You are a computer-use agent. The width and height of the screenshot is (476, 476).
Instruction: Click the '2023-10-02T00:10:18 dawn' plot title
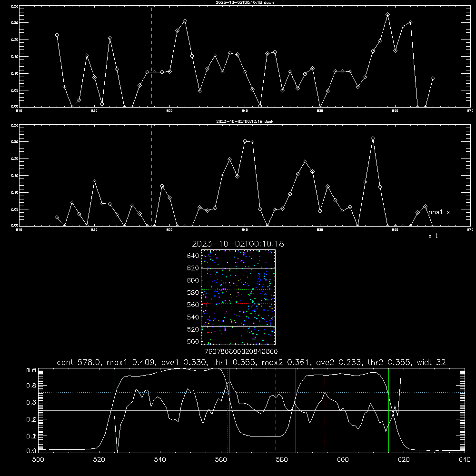coord(245,2)
